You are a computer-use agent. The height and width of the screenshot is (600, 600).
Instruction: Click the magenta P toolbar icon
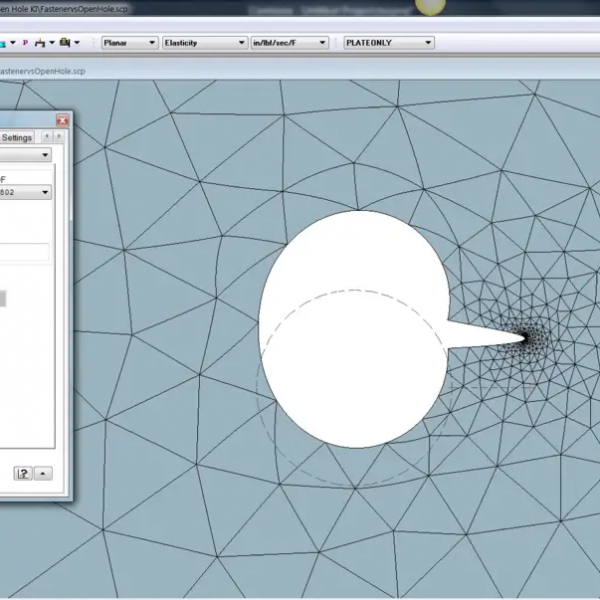(25, 43)
